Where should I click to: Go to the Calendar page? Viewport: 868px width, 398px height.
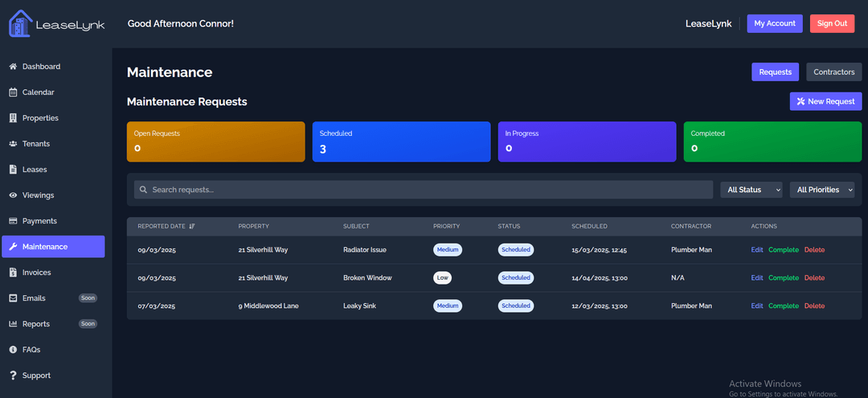(53, 92)
